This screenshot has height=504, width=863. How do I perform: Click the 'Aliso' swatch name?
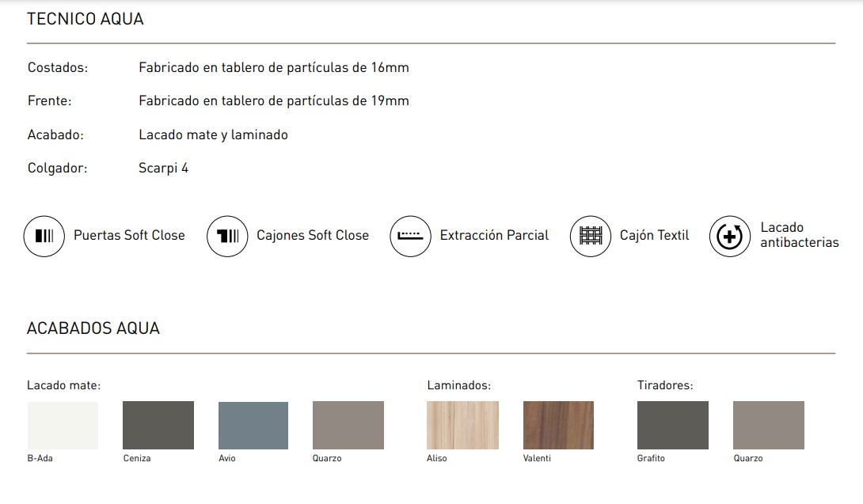[x=437, y=458]
